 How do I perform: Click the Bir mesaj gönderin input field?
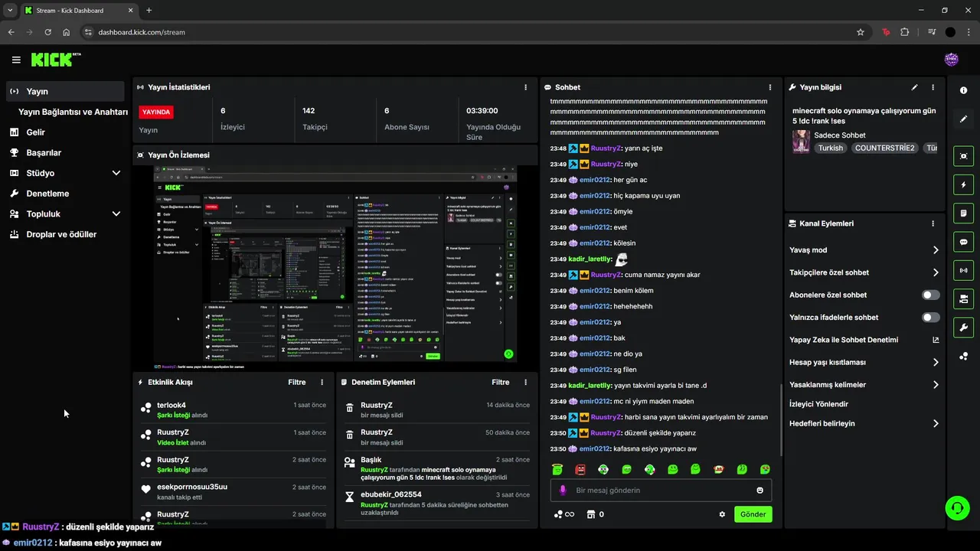point(661,491)
